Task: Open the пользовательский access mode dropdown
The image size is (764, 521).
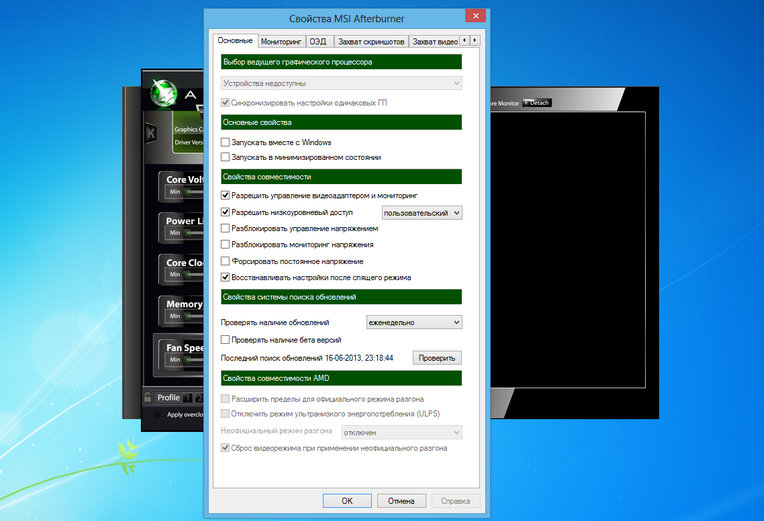Action: pos(421,213)
